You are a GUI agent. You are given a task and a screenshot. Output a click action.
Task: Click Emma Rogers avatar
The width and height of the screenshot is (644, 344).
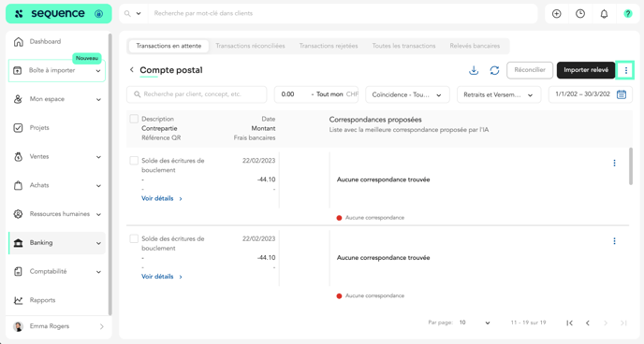[x=18, y=326]
